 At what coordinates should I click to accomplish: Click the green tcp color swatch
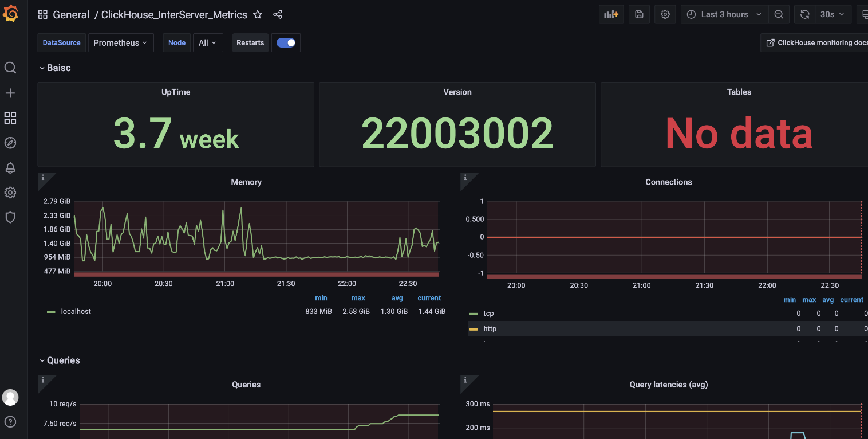click(x=474, y=314)
